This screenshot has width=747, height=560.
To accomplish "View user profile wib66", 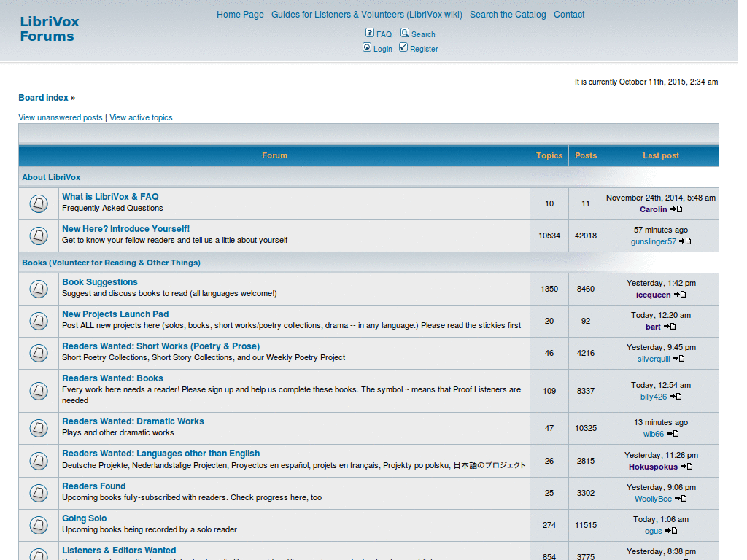I will (653, 434).
